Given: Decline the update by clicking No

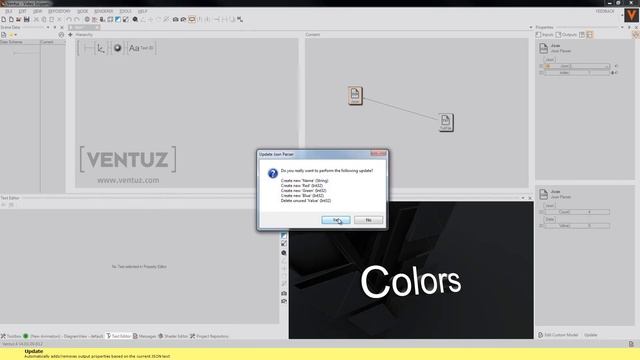Looking at the screenshot, I should tap(368, 220).
